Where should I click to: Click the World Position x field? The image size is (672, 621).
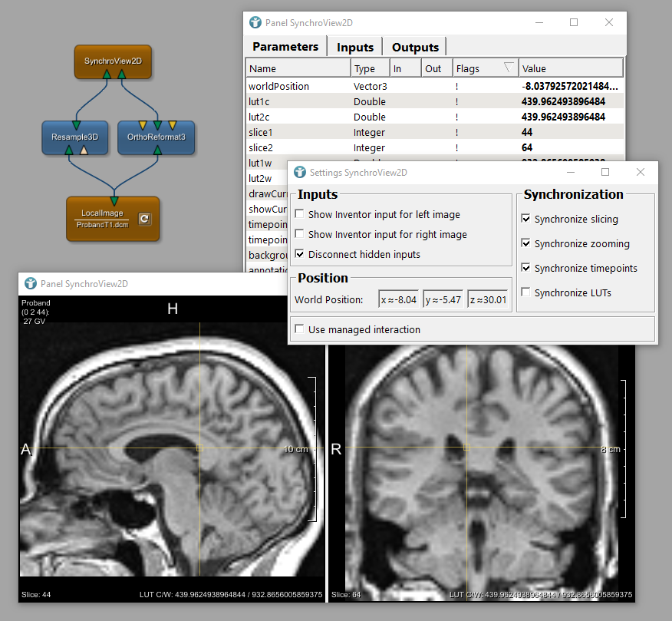pyautogui.click(x=399, y=300)
